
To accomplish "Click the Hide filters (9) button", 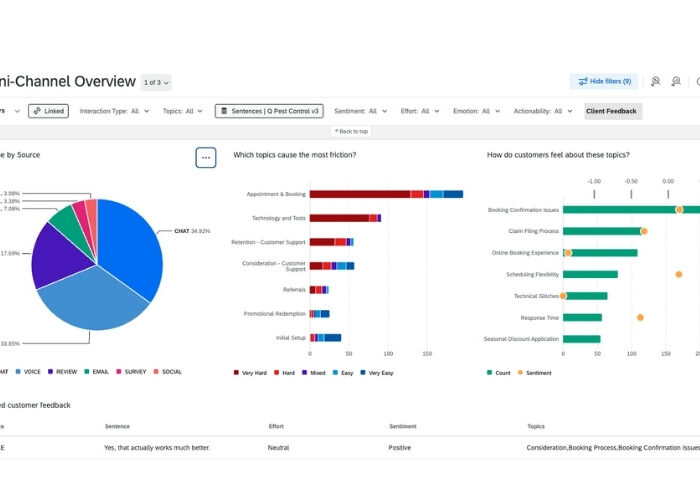I will [605, 82].
